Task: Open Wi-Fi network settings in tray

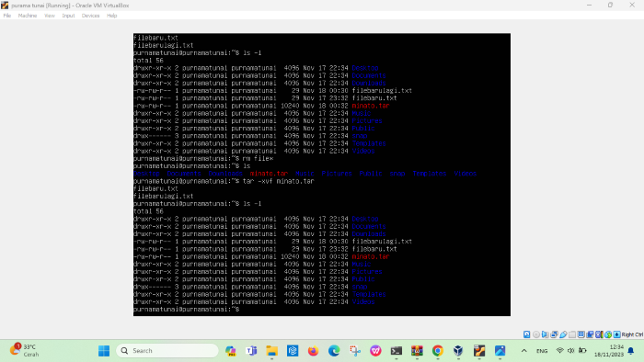Action: (559, 351)
